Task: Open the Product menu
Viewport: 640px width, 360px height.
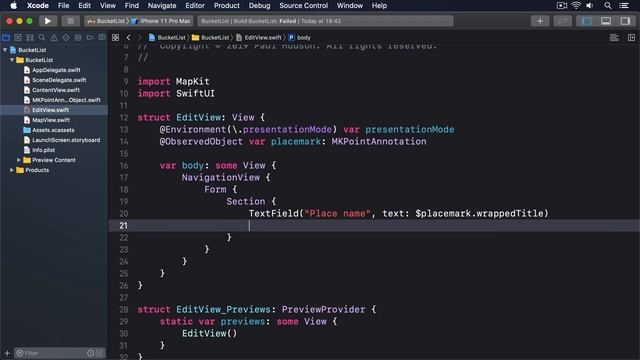Action: point(227,6)
